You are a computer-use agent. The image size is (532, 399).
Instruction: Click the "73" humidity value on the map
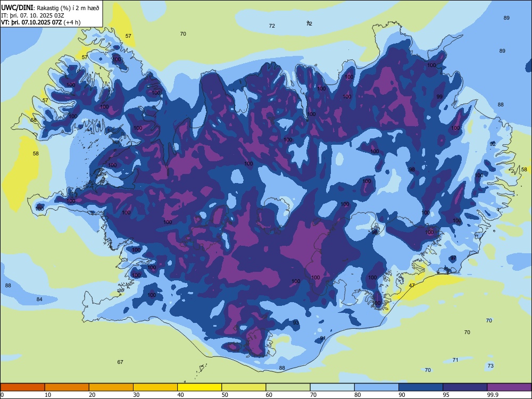click(491, 365)
